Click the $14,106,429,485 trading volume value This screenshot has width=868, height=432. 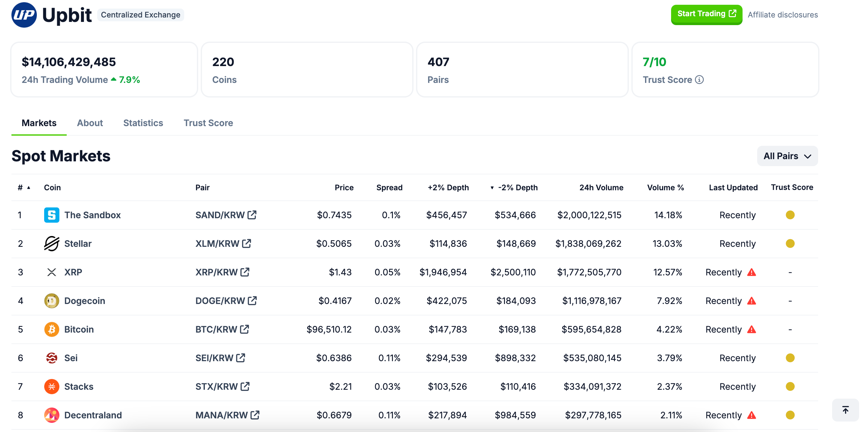coord(69,62)
